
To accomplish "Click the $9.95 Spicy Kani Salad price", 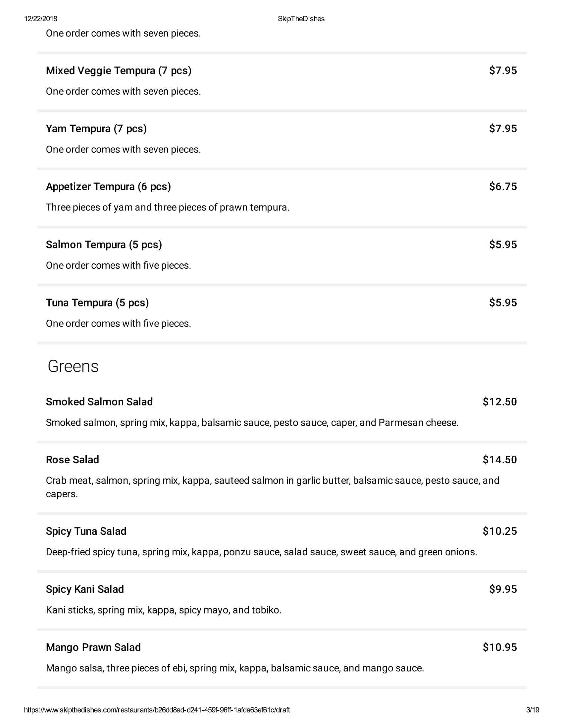I will 503,589.
